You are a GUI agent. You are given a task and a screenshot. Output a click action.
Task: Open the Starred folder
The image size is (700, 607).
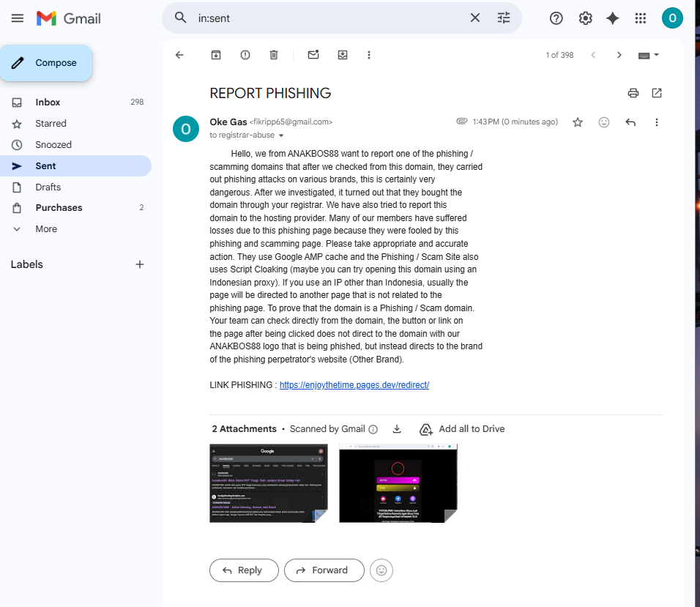pyautogui.click(x=75, y=124)
